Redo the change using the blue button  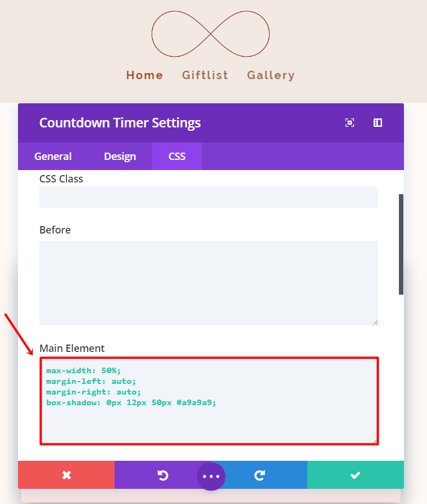click(x=260, y=475)
